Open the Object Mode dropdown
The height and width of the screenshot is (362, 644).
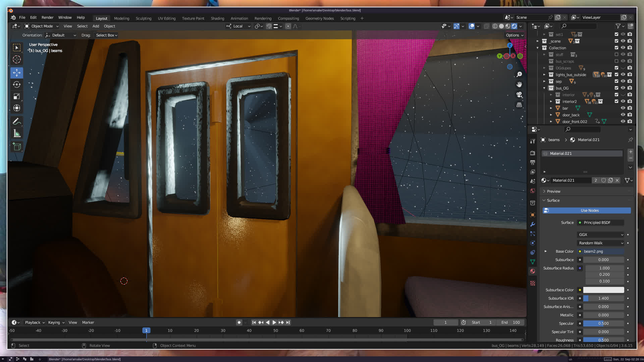(x=42, y=26)
